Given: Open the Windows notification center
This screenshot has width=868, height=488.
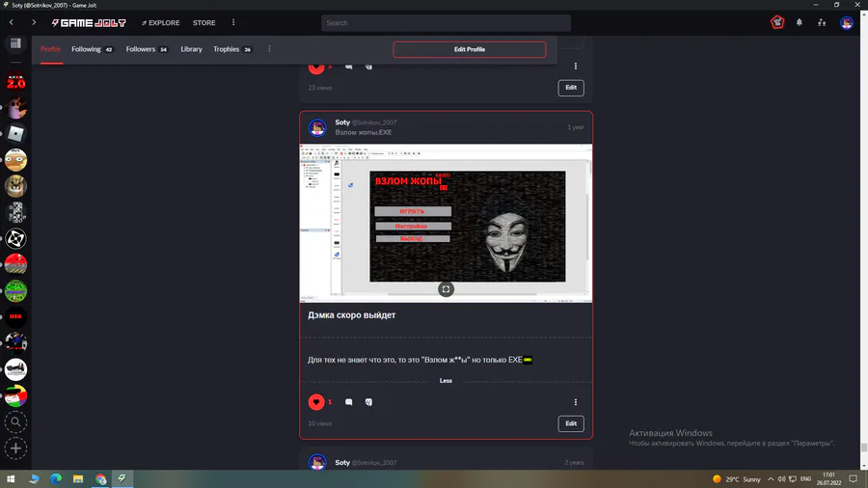Looking at the screenshot, I should [x=854, y=479].
